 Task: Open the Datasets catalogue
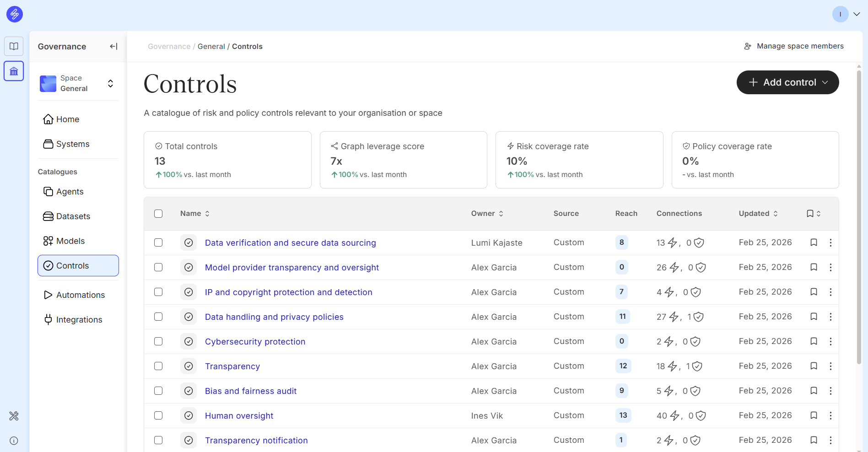coord(73,216)
